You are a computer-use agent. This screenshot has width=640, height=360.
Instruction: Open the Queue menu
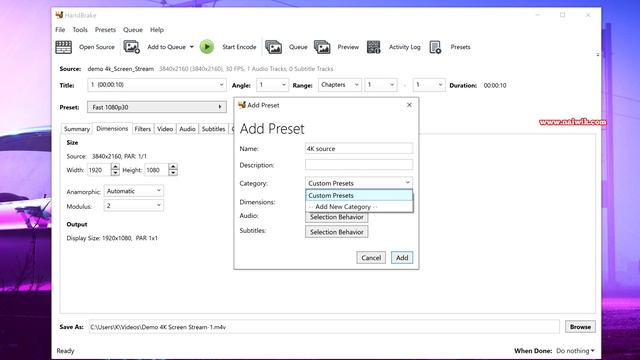133,30
